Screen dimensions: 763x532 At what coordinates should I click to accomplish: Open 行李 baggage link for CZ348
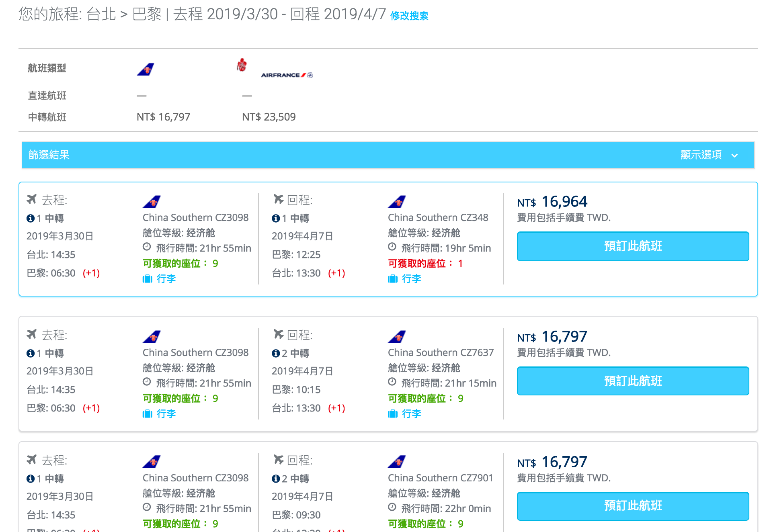[x=411, y=279]
